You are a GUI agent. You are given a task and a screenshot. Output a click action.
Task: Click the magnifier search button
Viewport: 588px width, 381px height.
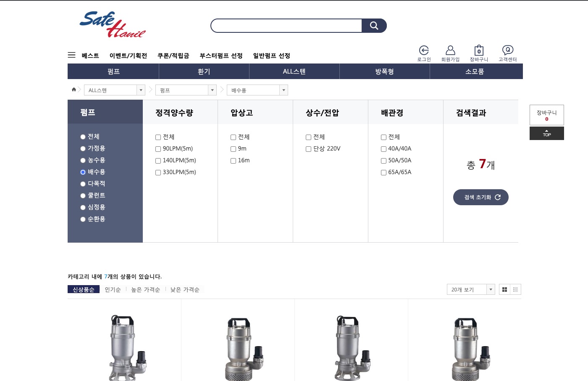tap(374, 26)
